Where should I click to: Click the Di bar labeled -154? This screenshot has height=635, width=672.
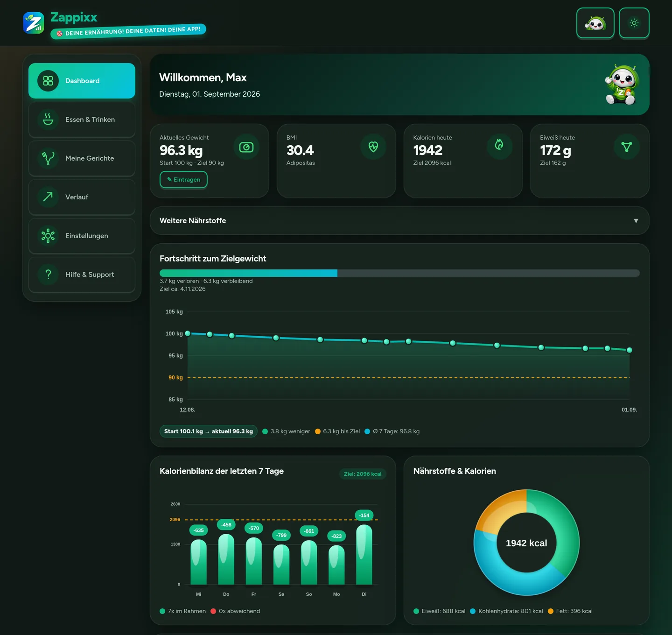(364, 554)
